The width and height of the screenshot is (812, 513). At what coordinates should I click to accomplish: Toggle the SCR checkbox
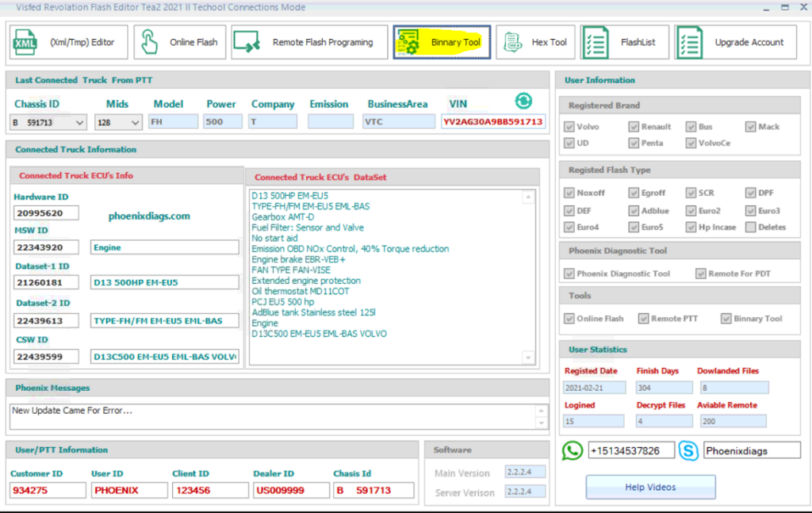pyautogui.click(x=691, y=193)
